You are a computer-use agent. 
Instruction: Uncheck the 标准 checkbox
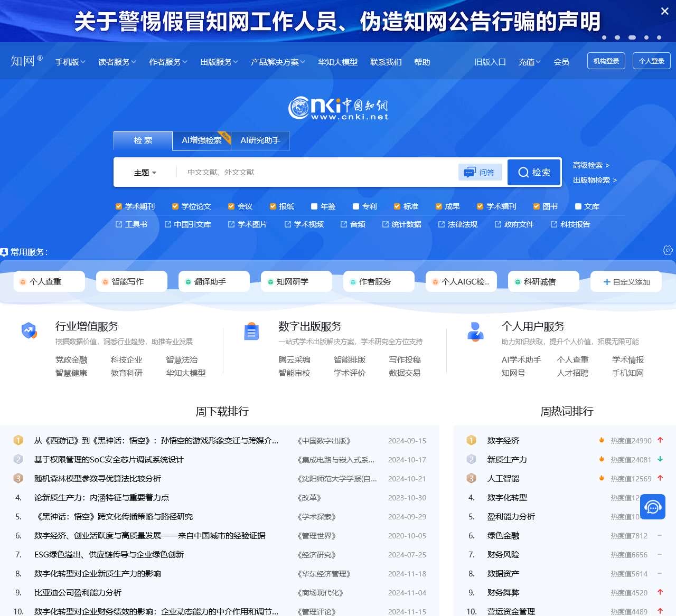(397, 206)
